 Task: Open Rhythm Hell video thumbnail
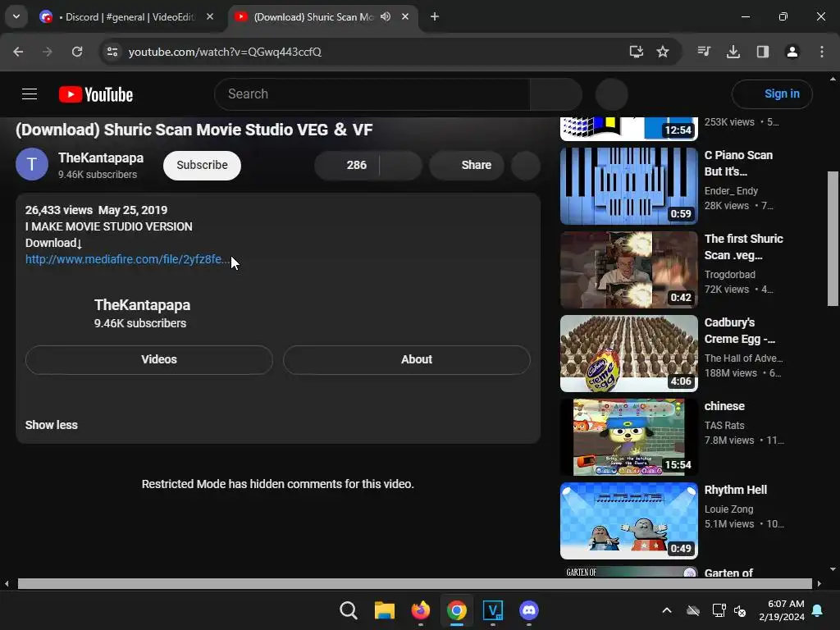point(629,520)
